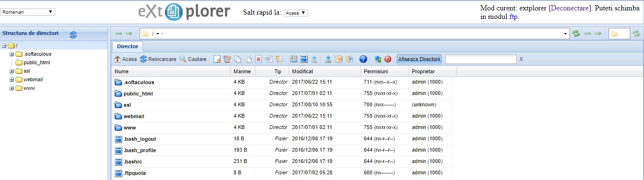Image resolution: width=644 pixels, height=180 pixels.
Task: Expand the www tree node
Action: pos(12,88)
